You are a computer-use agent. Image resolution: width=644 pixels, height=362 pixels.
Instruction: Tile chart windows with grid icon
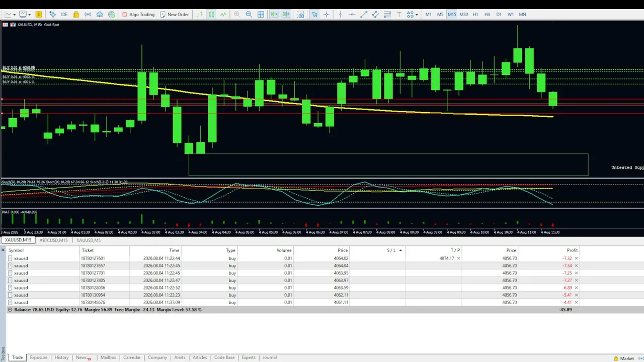pos(261,15)
